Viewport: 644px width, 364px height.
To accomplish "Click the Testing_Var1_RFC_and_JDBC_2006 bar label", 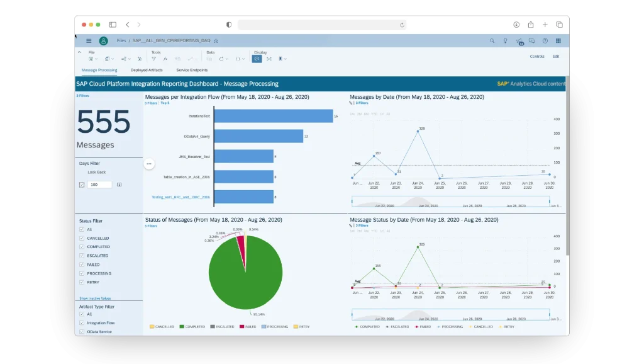I will coord(180,197).
